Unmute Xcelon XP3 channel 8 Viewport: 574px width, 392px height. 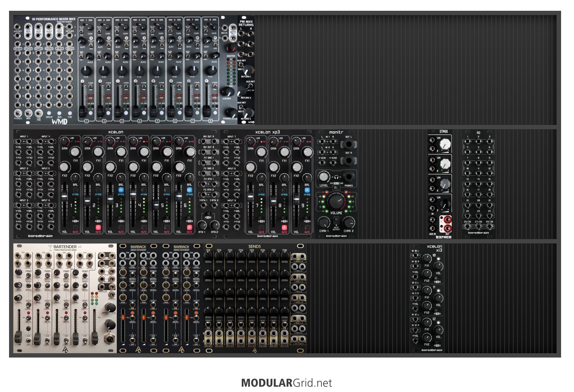pos(284,227)
